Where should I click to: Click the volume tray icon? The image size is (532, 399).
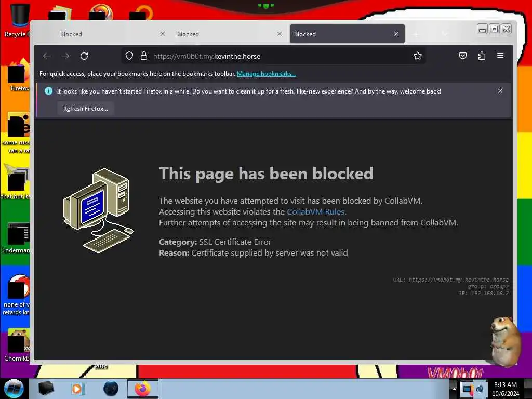[x=480, y=389]
